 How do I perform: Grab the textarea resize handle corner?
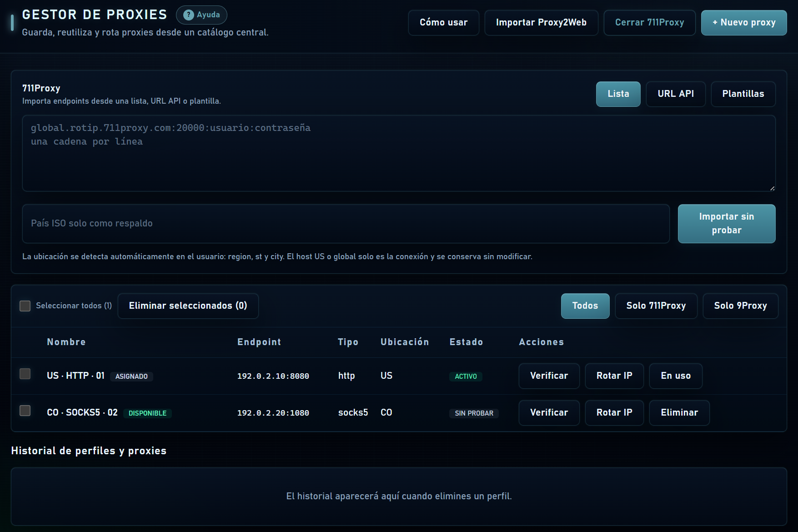772,188
